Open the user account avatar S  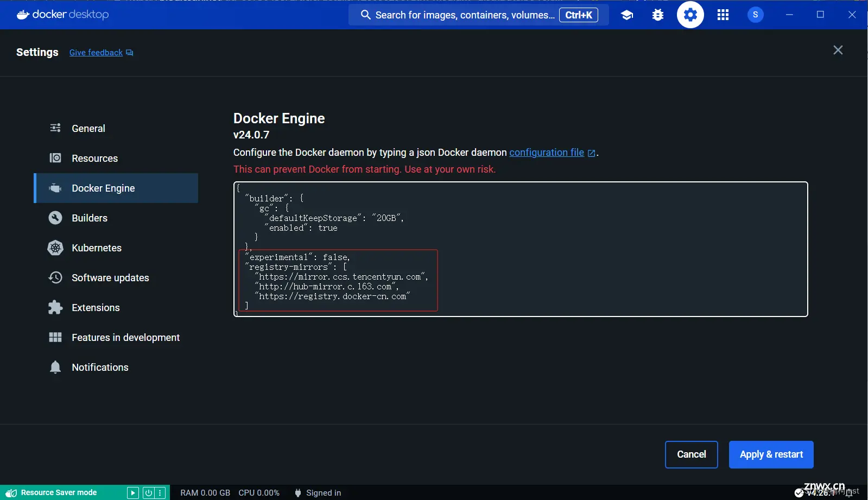point(756,15)
